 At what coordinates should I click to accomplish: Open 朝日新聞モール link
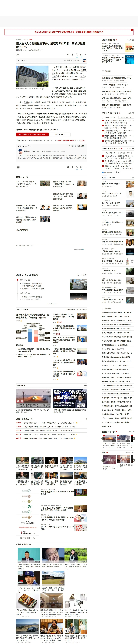[28, 538]
